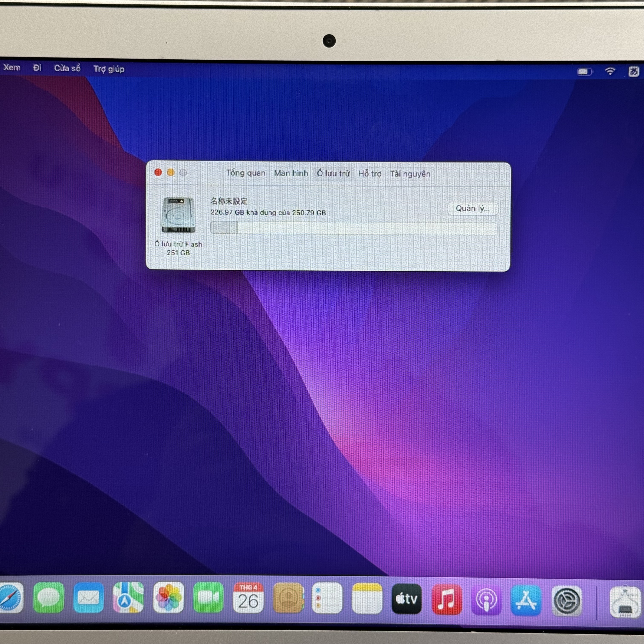This screenshot has width=644, height=644.
Task: Click the Quản lý... button
Action: coord(472,209)
